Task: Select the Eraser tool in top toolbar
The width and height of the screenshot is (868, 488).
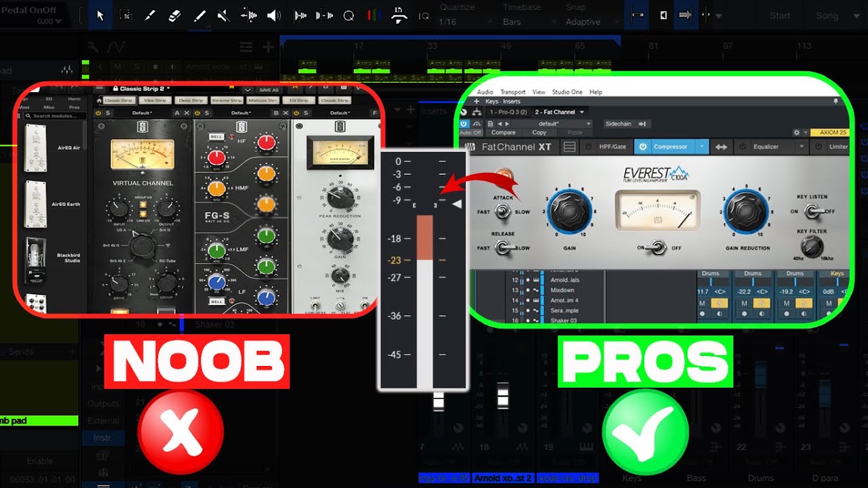Action: 174,16
